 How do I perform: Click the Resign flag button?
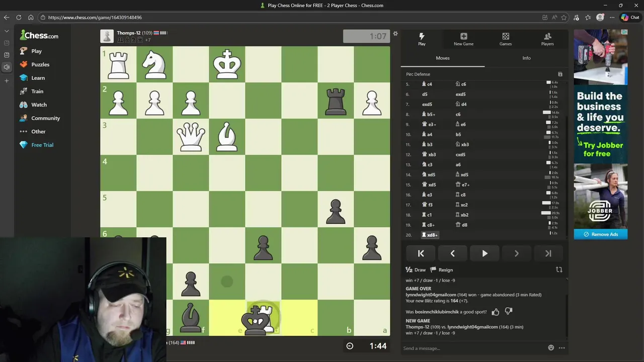click(442, 270)
